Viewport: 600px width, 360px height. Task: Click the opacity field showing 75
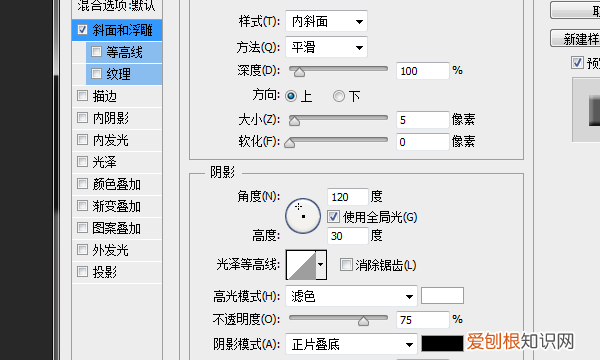tap(422, 319)
